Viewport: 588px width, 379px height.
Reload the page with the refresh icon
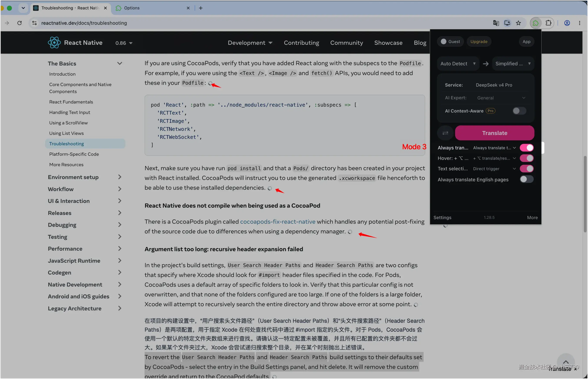[x=19, y=23]
